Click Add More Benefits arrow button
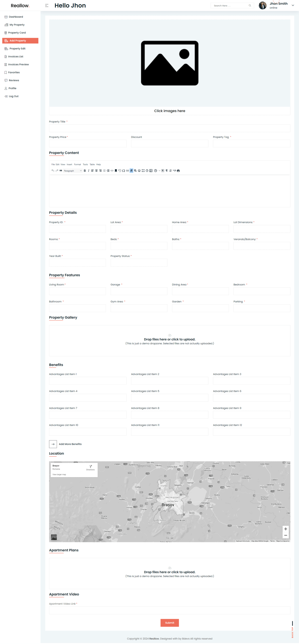 (53, 444)
